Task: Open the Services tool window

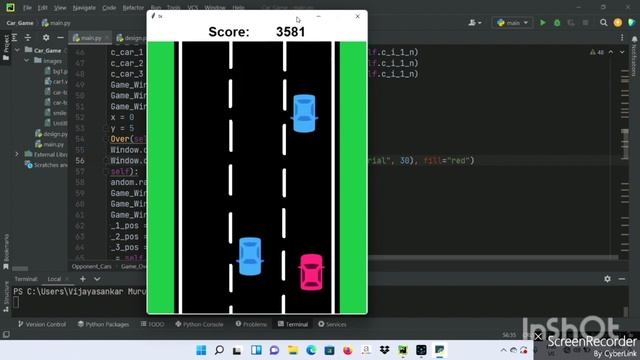Action: [332, 324]
